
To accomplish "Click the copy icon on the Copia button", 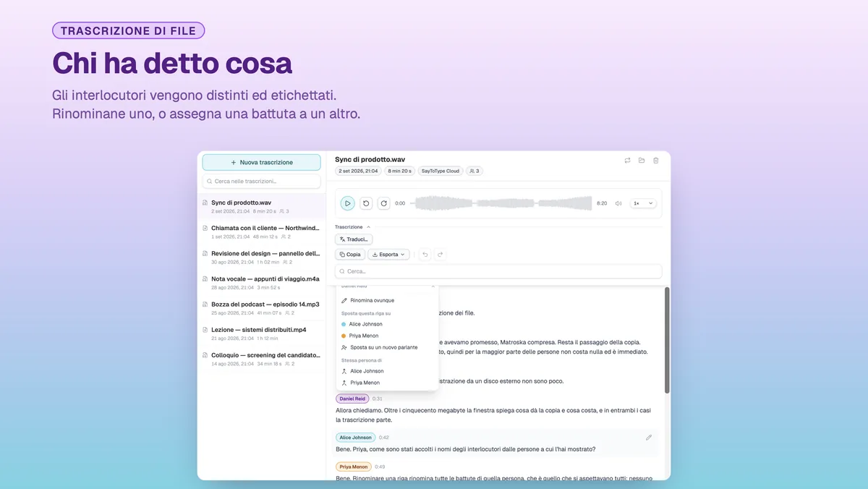I will [x=342, y=255].
